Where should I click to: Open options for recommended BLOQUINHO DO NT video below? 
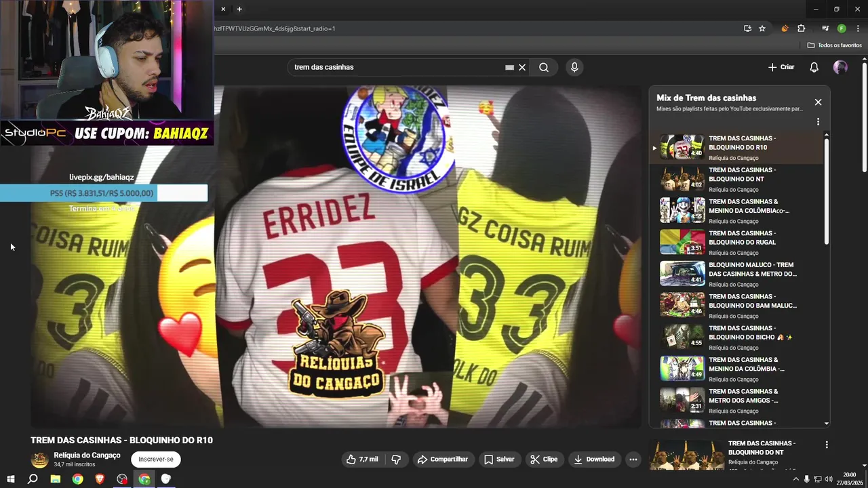coord(826,445)
